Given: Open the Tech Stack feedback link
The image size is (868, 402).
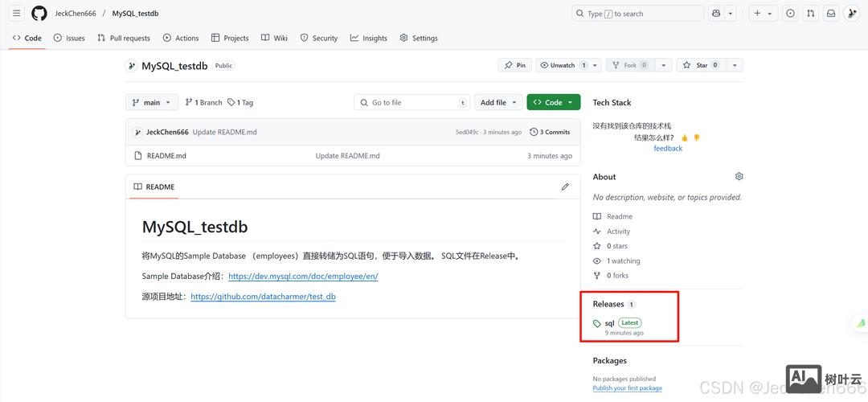Looking at the screenshot, I should click(668, 149).
